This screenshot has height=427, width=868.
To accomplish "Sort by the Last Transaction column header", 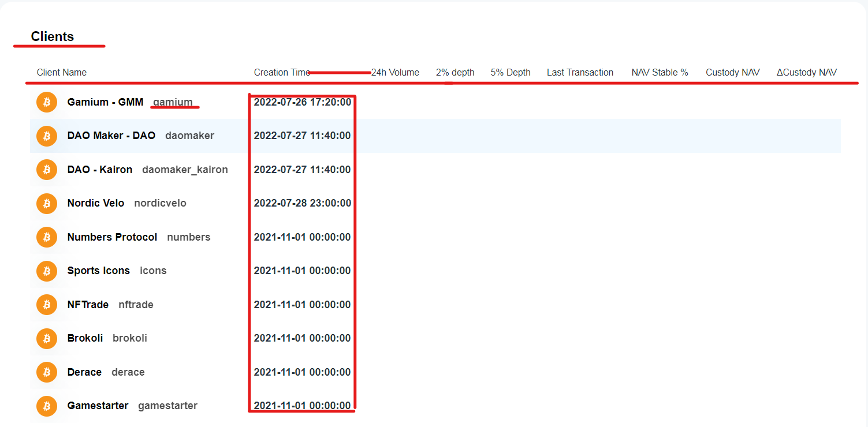I will (580, 72).
